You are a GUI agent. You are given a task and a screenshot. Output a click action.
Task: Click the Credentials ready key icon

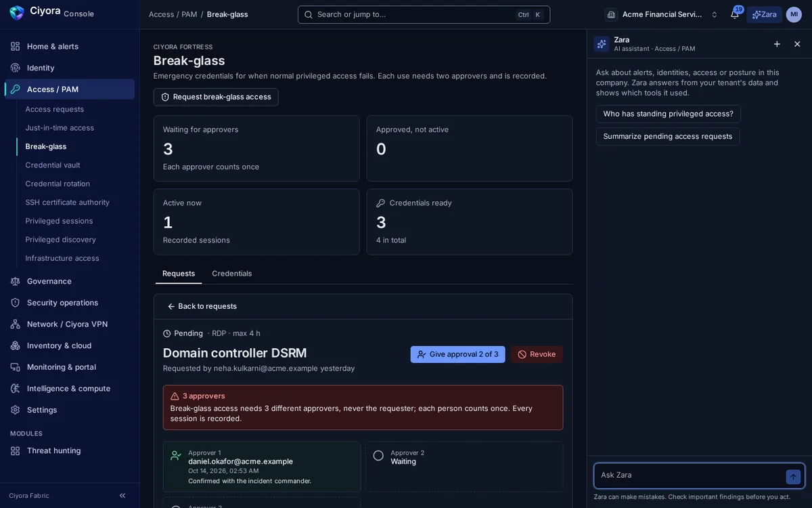[381, 203]
